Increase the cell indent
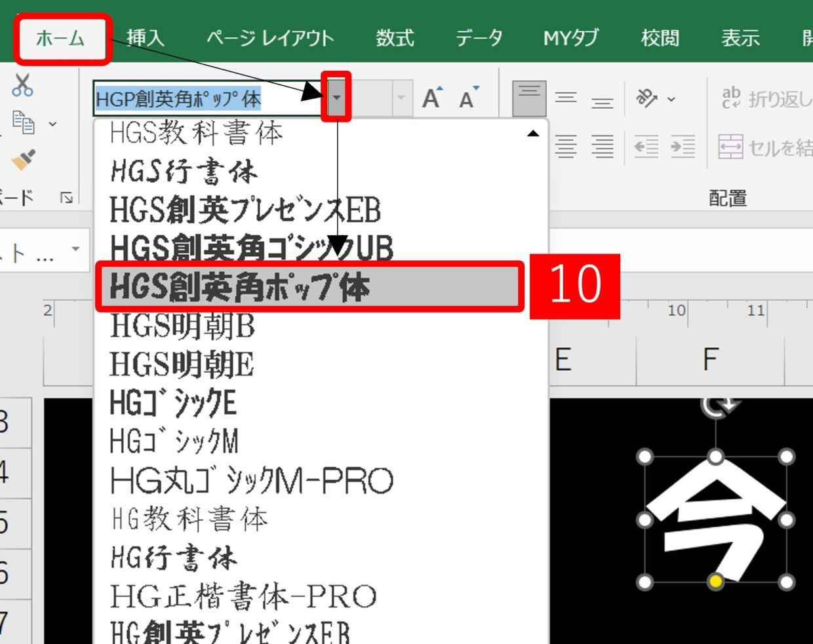The height and width of the screenshot is (644, 813). 683,147
